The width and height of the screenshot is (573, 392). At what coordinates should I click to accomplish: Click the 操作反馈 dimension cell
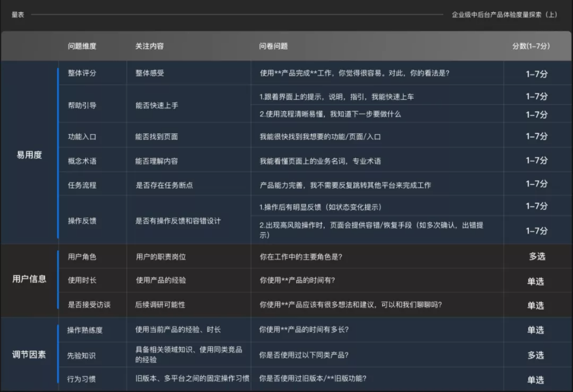82,221
